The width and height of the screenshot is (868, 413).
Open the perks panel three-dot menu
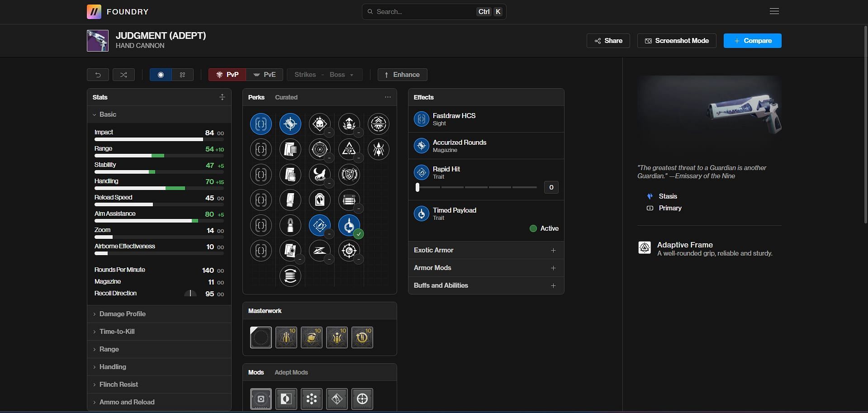(x=388, y=97)
